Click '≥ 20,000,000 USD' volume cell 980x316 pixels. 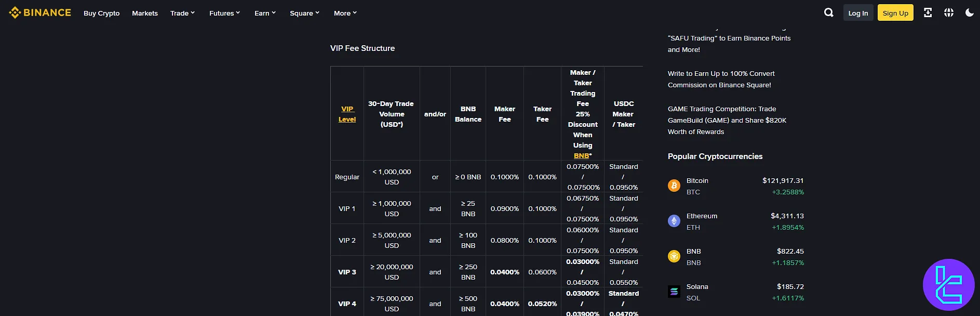click(x=392, y=272)
